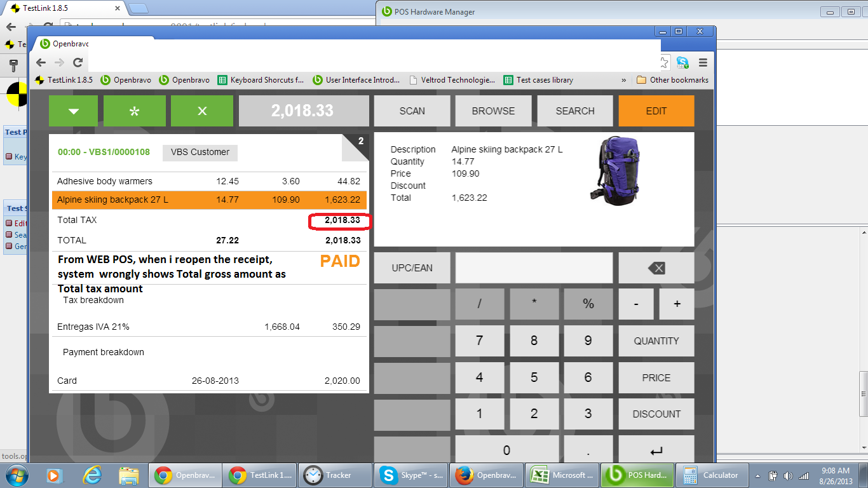Click the percent key on the keypad
The width and height of the screenshot is (868, 488).
pyautogui.click(x=588, y=304)
